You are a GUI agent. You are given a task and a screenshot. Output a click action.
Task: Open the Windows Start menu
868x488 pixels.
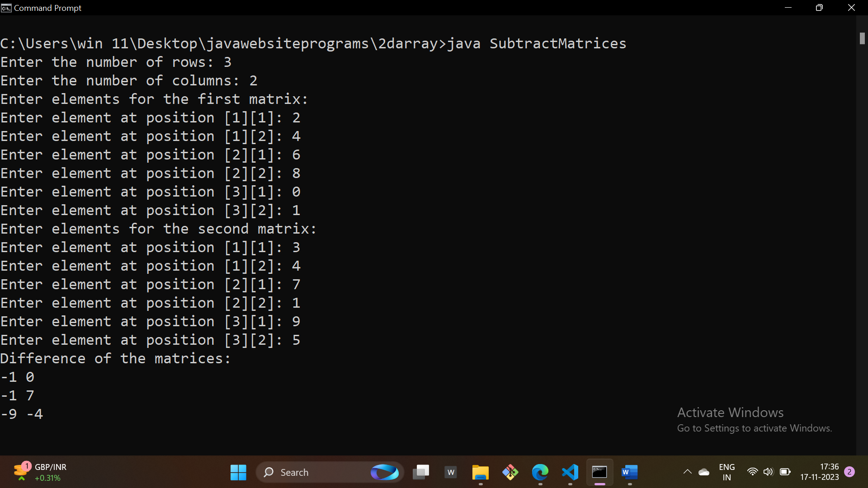click(238, 472)
